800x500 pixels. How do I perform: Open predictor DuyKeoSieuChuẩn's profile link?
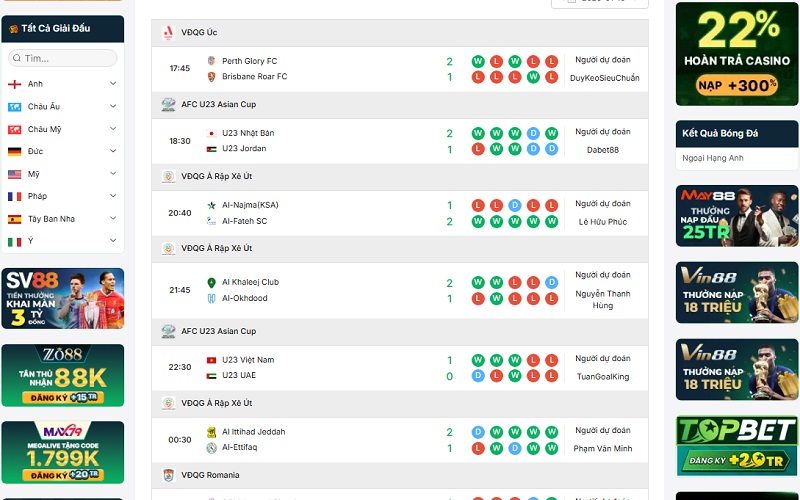click(x=604, y=78)
